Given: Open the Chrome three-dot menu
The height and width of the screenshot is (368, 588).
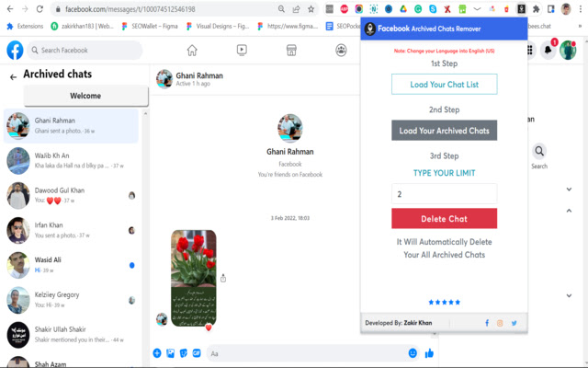Looking at the screenshot, I should click(580, 9).
